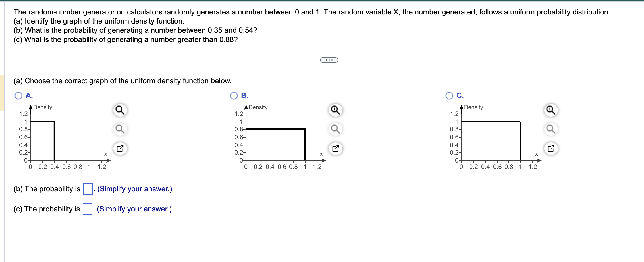644x262 pixels.
Task: Zoom in on graph C
Action: pyautogui.click(x=551, y=110)
